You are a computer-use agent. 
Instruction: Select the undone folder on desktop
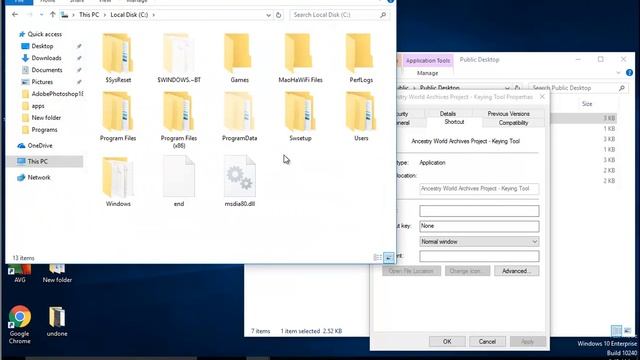(57, 322)
